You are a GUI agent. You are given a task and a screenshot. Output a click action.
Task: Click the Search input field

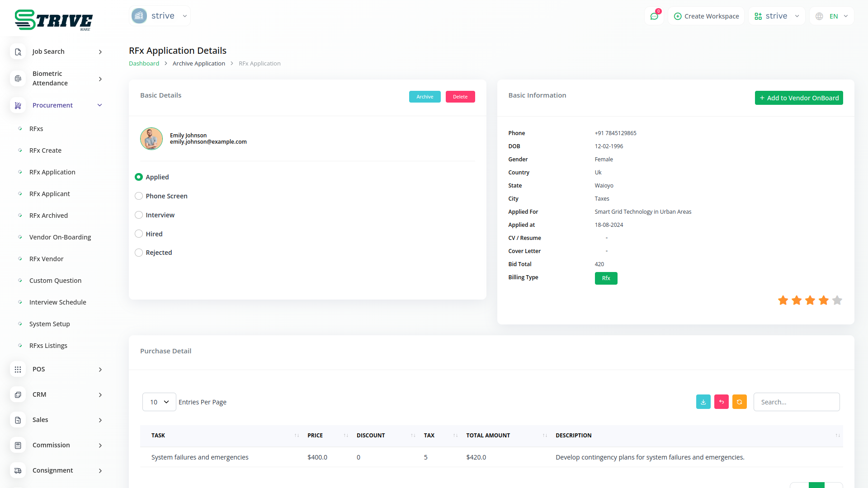[796, 402]
